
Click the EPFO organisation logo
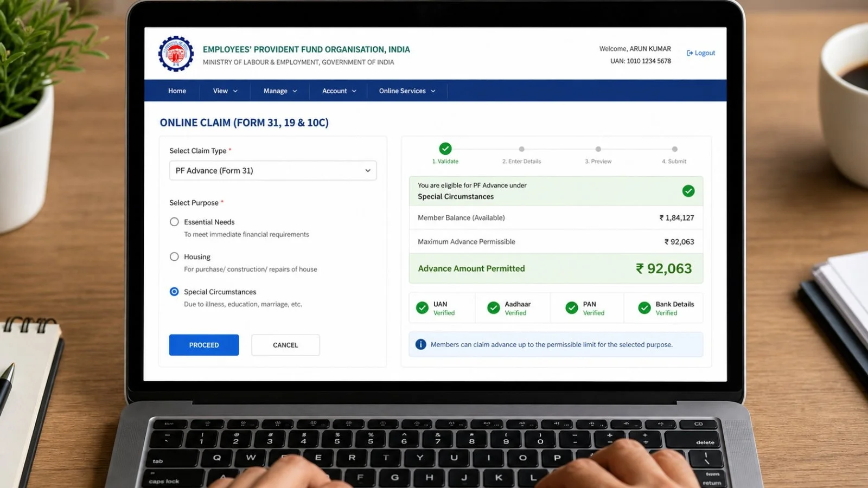tap(176, 54)
